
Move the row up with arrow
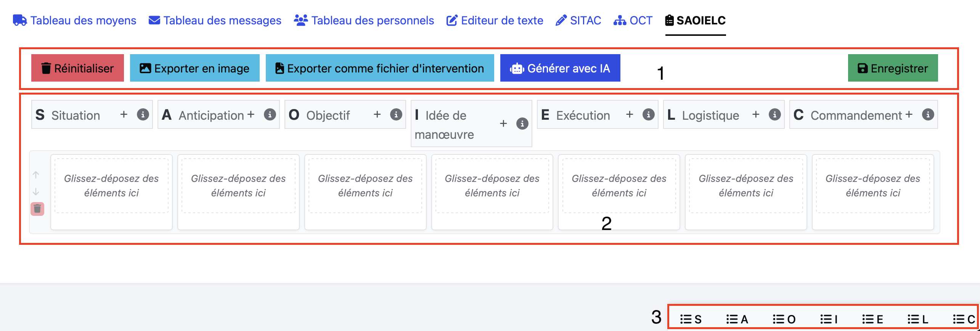[x=36, y=175]
